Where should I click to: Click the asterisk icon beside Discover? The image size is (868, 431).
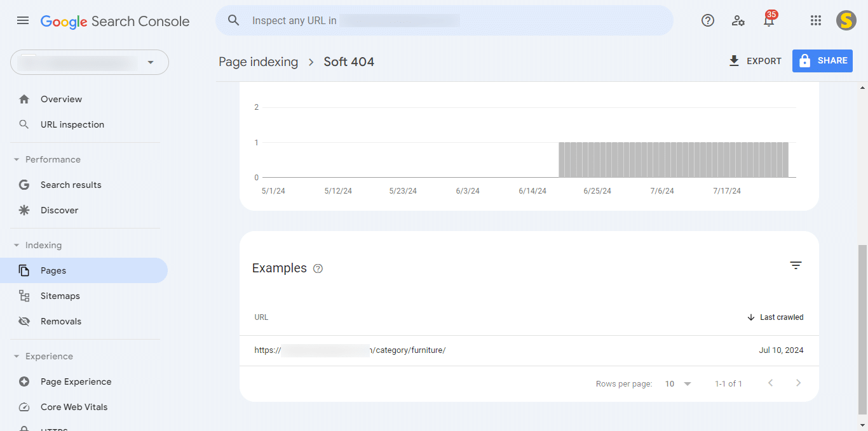coord(24,210)
